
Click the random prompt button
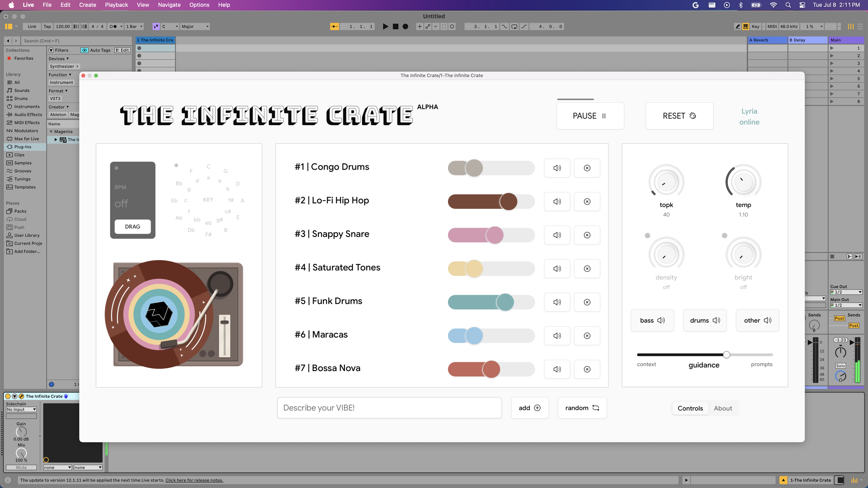[x=582, y=408]
